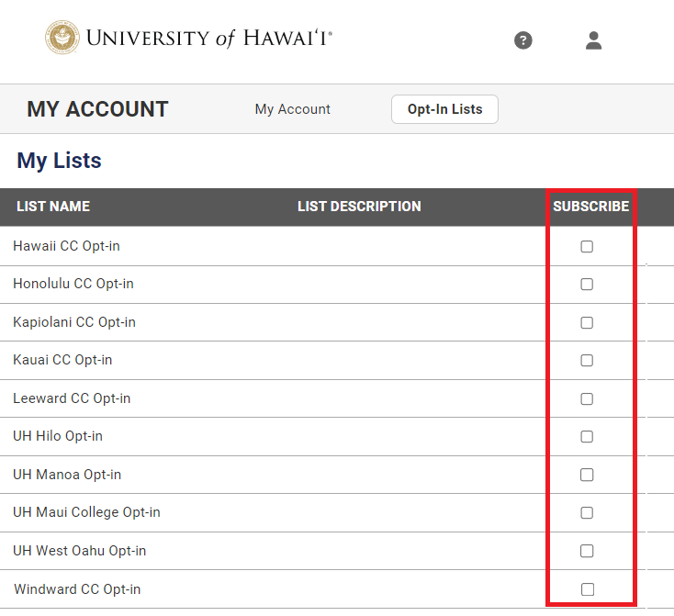Image resolution: width=674 pixels, height=616 pixels.
Task: Select the UH West Oahu Opt-in name
Action: pyautogui.click(x=80, y=551)
